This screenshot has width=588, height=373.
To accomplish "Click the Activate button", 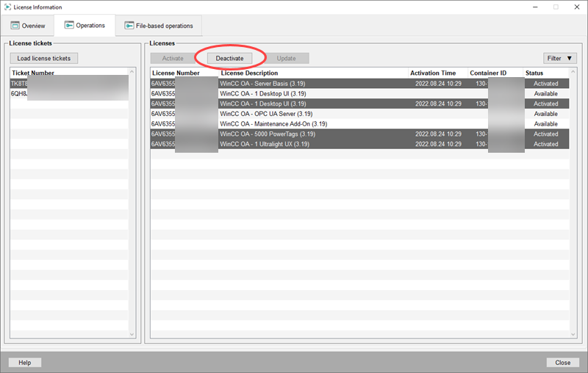I will [x=173, y=58].
